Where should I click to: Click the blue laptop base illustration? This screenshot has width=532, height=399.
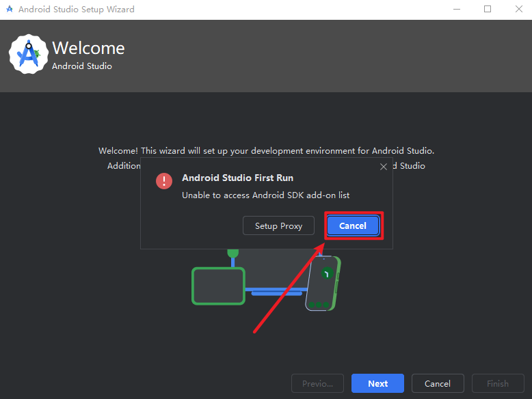click(276, 293)
